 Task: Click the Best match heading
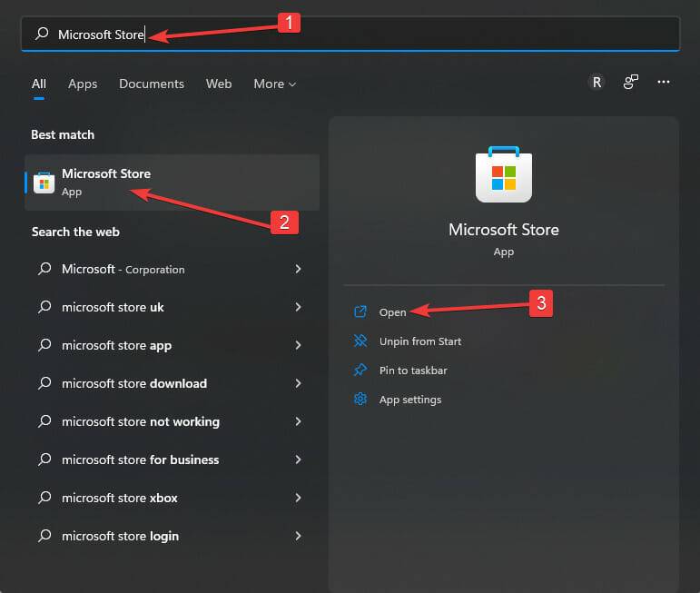63,134
